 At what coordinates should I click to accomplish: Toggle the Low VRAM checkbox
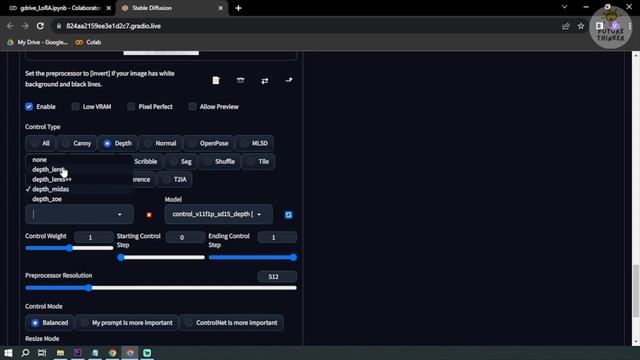point(75,107)
